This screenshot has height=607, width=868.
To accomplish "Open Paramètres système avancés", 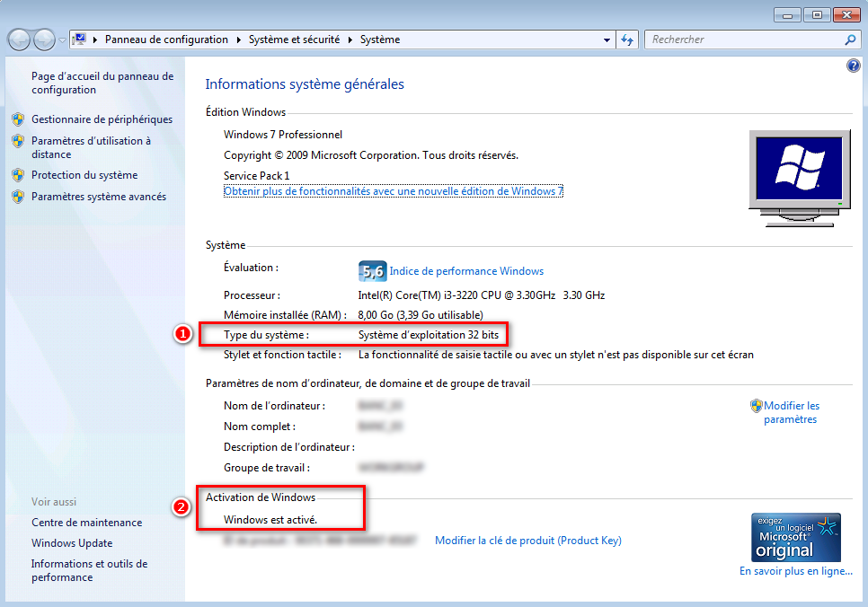I will pos(99,197).
